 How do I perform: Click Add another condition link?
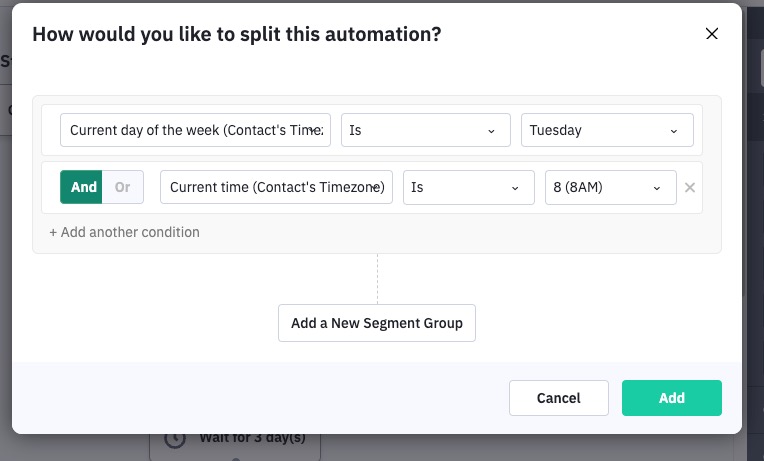[125, 232]
